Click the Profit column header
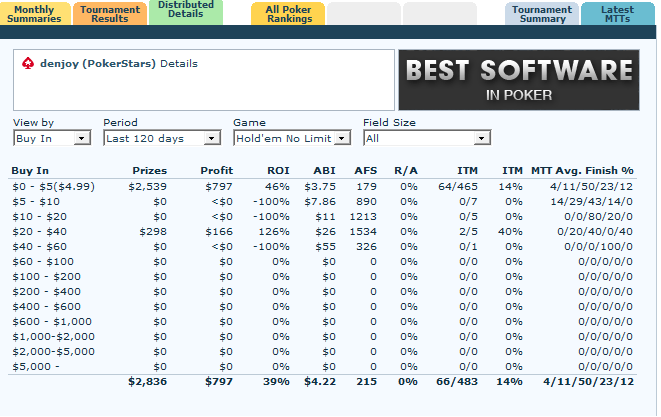The width and height of the screenshot is (661, 417). click(x=216, y=171)
